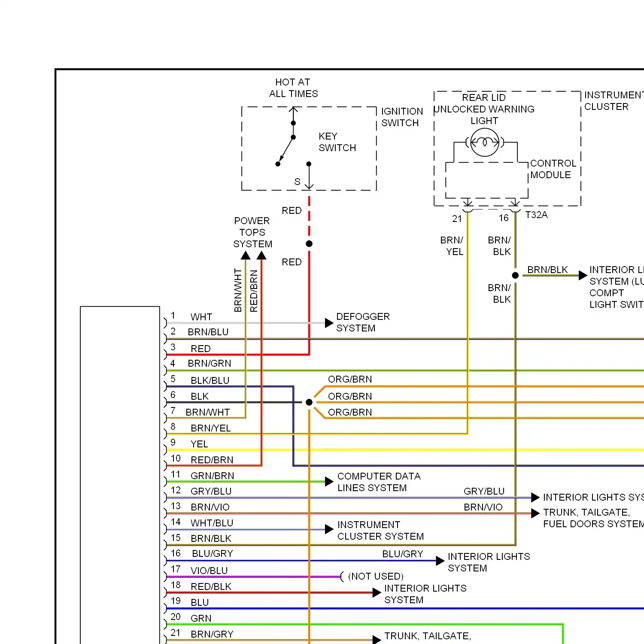Click the BRN/BLU label on pin 2
Viewport: 644px width, 644px height.
[208, 332]
